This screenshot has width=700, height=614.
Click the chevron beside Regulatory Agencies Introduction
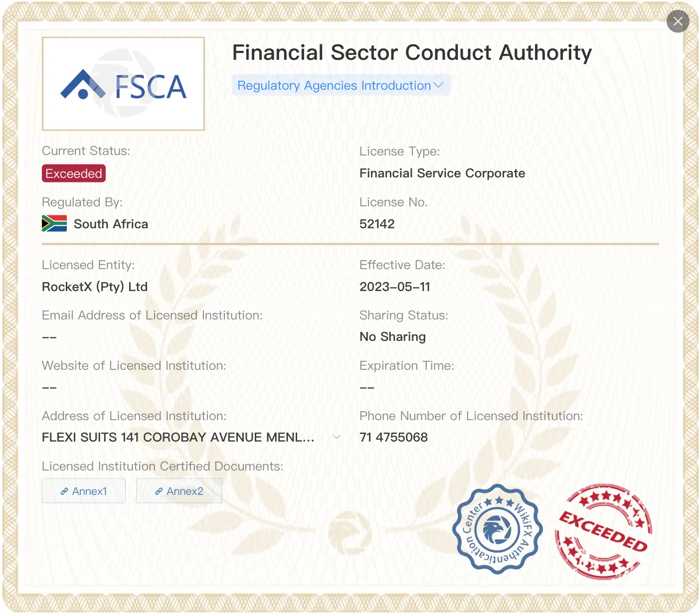439,85
